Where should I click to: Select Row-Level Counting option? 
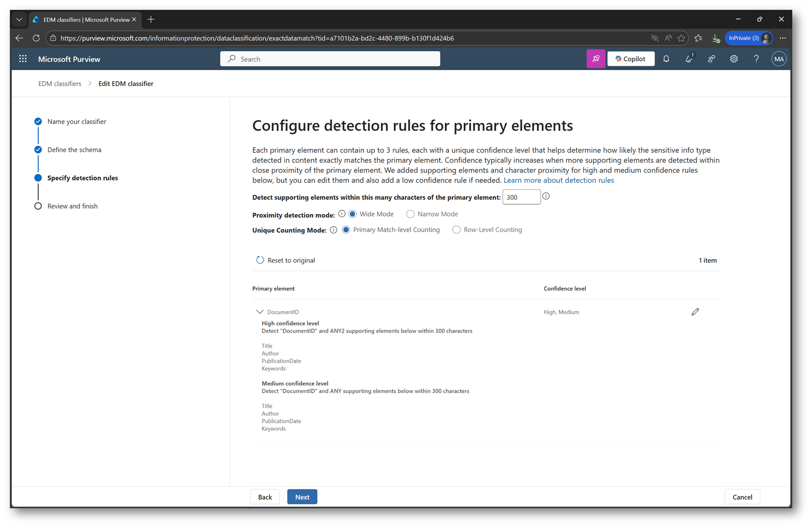tap(457, 230)
